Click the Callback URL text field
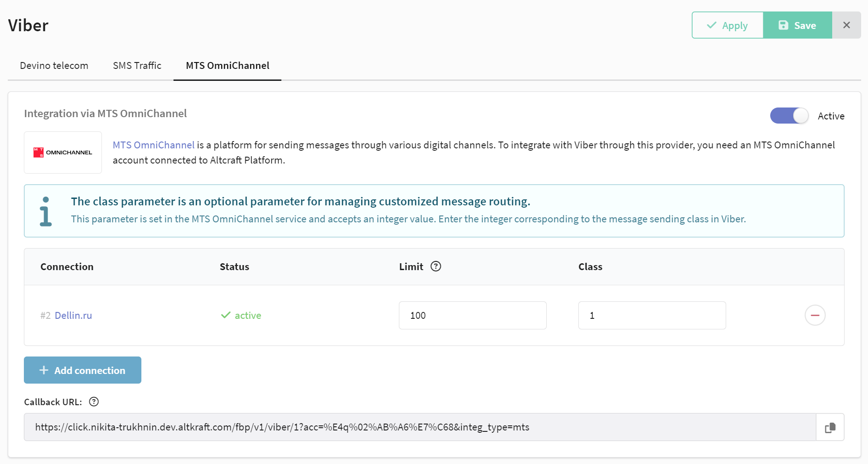868x464 pixels. [x=420, y=427]
